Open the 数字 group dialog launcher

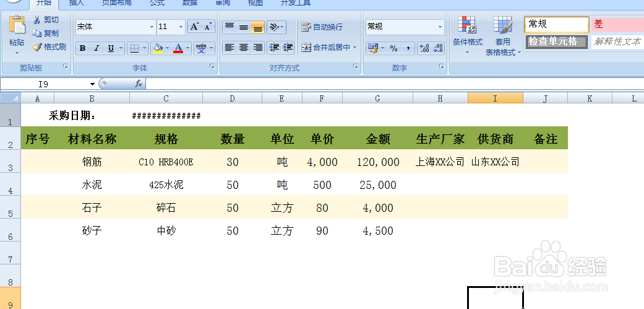442,66
